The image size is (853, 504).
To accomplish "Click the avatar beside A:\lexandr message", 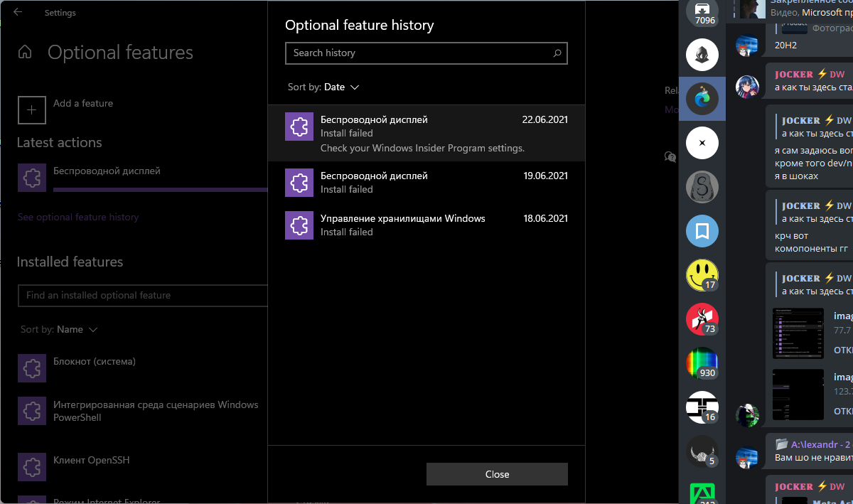I will [x=747, y=457].
